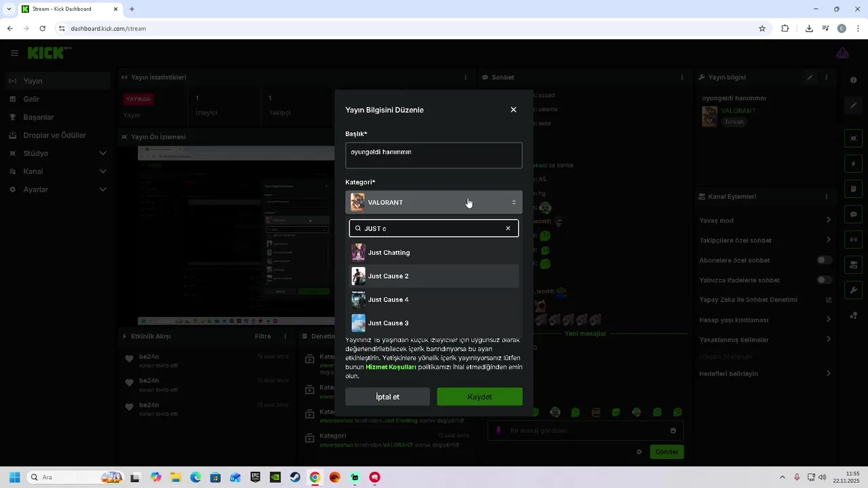
Task: Click the pencil icon in right toolbar
Action: [x=854, y=106]
